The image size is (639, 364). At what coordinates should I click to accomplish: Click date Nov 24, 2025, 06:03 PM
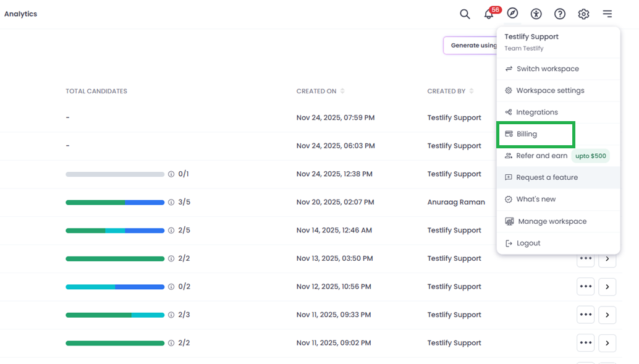[336, 146]
